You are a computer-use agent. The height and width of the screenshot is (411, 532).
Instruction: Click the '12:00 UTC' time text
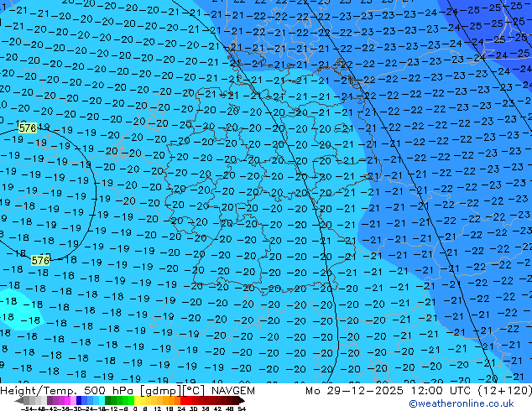pyautogui.click(x=441, y=391)
